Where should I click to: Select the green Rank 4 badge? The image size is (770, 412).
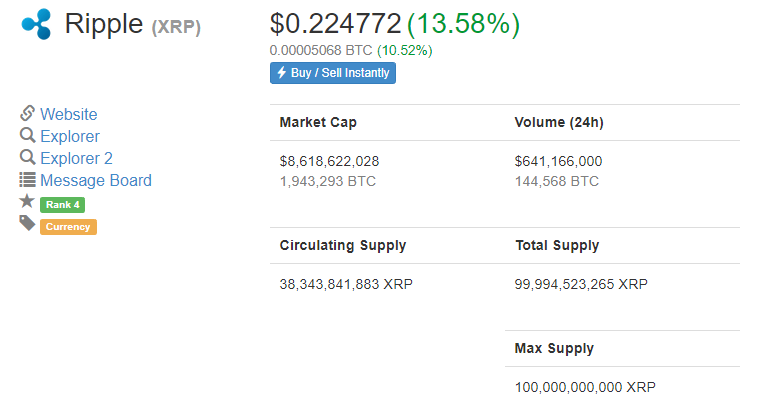pos(62,205)
